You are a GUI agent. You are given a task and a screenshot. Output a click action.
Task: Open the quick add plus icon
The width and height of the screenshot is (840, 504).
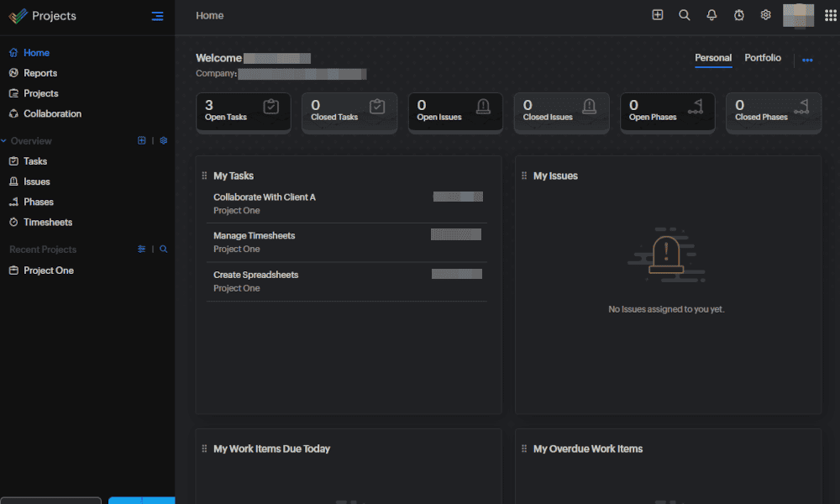pos(658,15)
